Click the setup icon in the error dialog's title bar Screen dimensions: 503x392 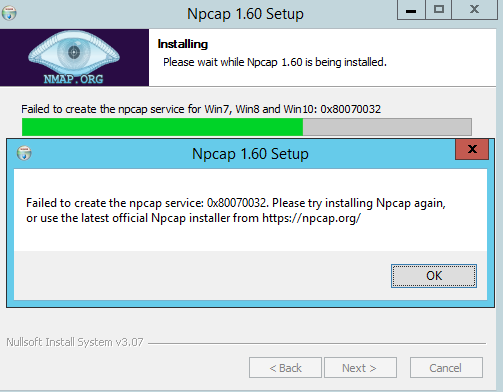[x=24, y=153]
